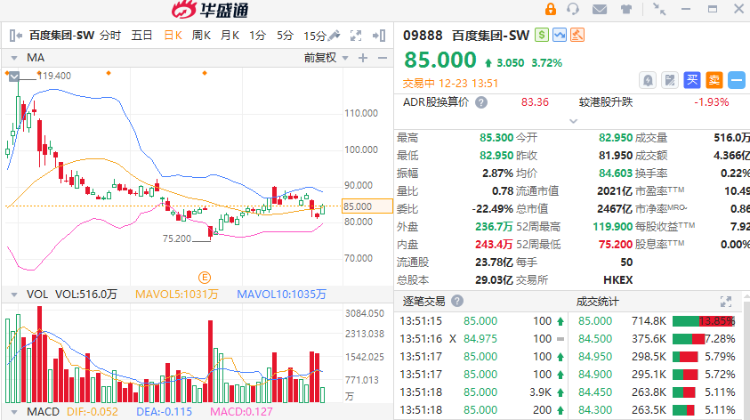The height and width of the screenshot is (420, 750).
Task: Expand the VOL indicator dropdown arrow
Action: point(14,294)
